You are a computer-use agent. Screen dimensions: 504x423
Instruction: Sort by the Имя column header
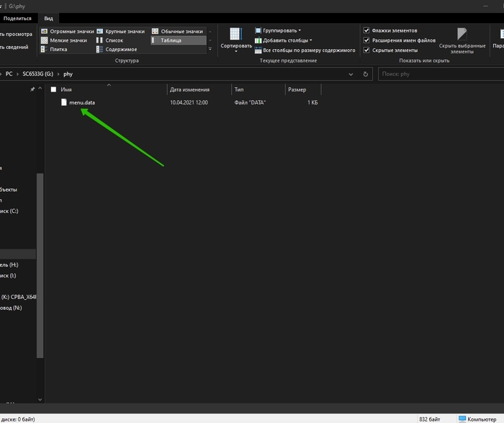pyautogui.click(x=66, y=89)
